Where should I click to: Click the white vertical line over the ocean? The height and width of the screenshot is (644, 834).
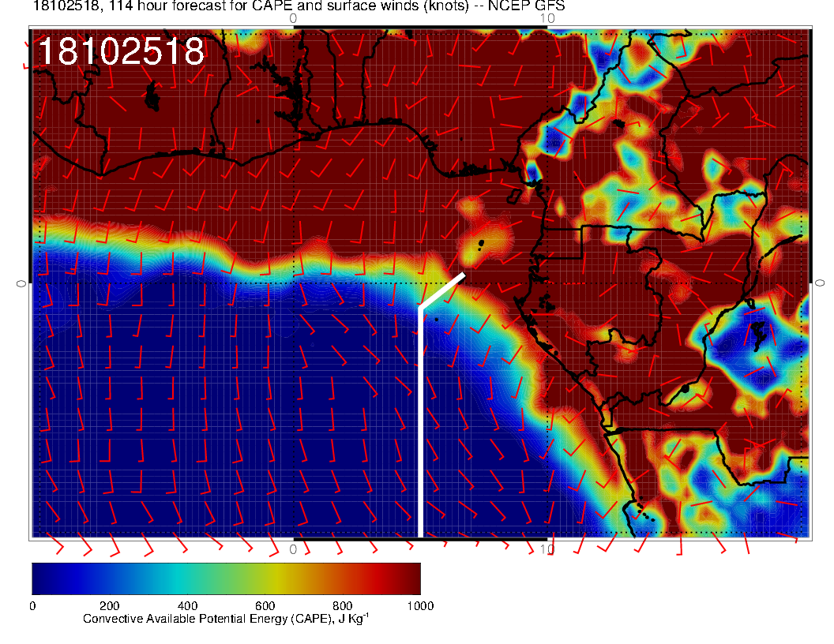pos(420,426)
